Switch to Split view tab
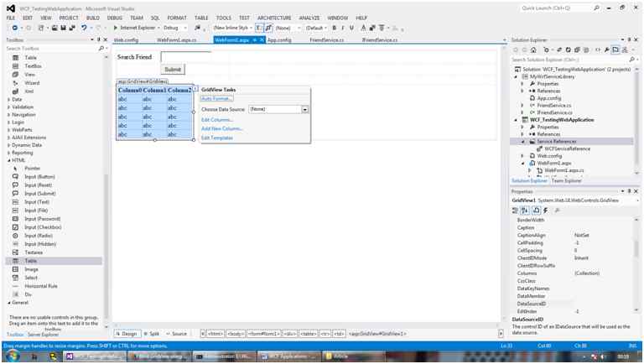 152,334
